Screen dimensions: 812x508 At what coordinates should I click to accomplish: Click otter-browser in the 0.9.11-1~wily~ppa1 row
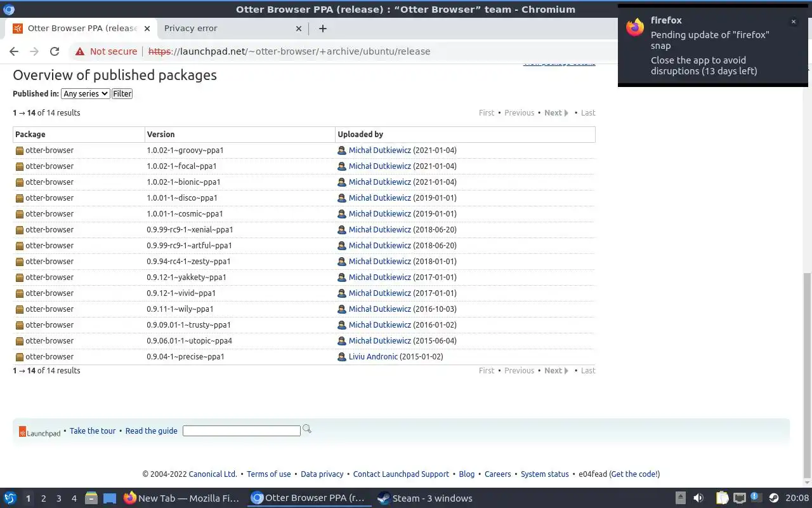pyautogui.click(x=49, y=309)
